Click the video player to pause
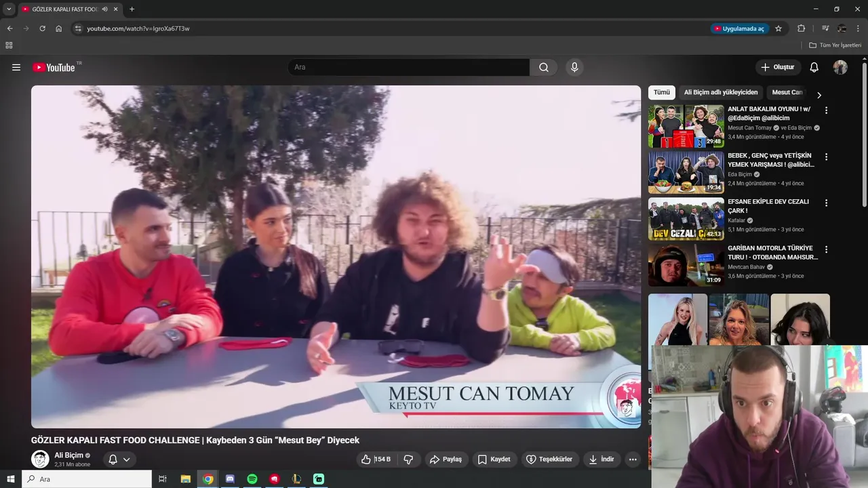 tap(336, 257)
